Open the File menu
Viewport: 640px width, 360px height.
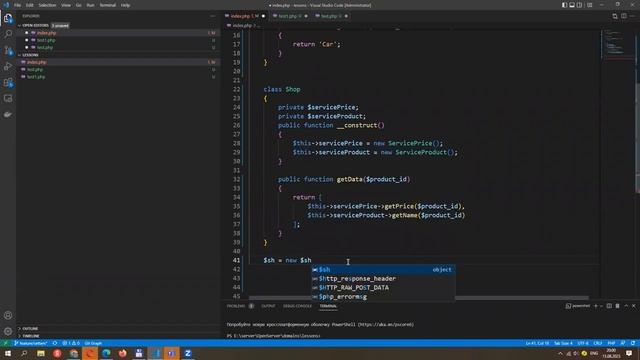(x=17, y=5)
